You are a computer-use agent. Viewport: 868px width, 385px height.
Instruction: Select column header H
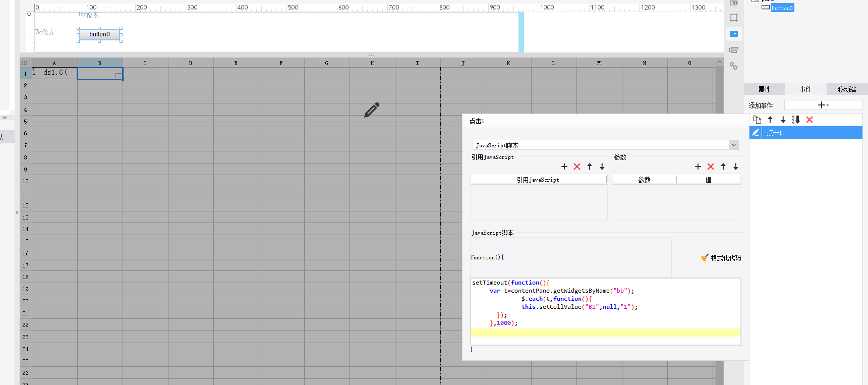coord(372,63)
